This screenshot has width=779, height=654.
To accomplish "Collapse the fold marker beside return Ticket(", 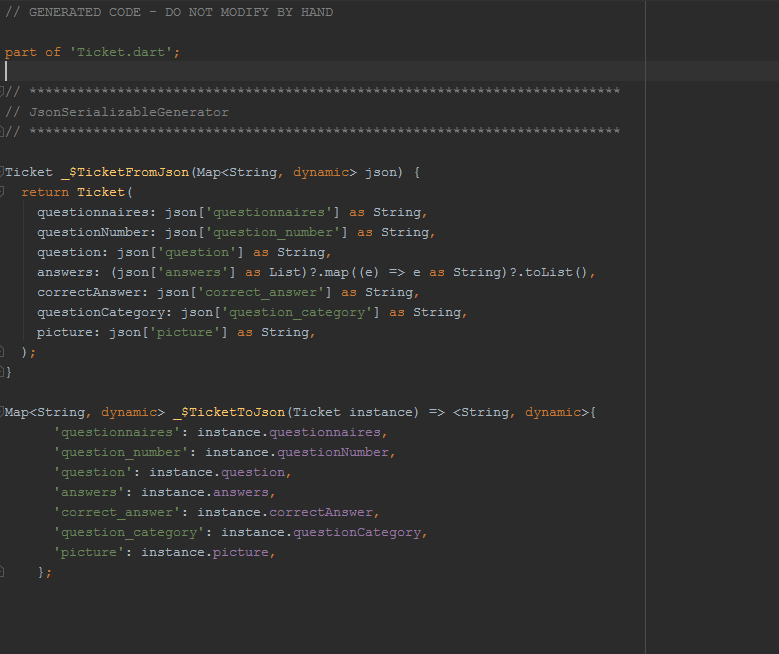I will tap(2, 192).
